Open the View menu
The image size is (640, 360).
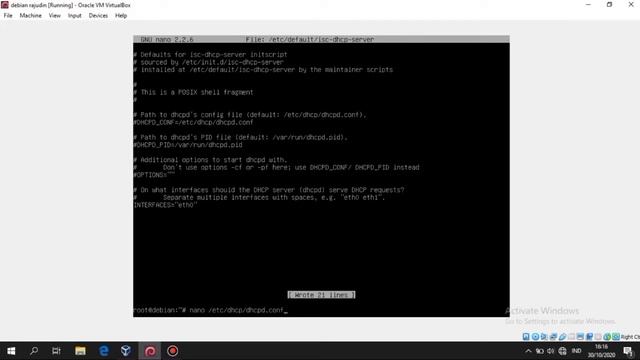[x=55, y=16]
